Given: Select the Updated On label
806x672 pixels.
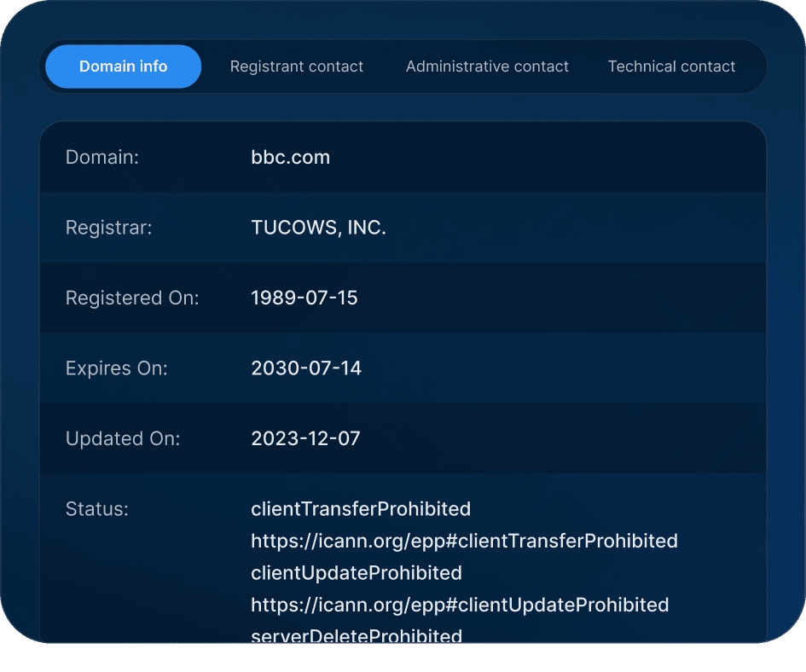Looking at the screenshot, I should coord(122,438).
